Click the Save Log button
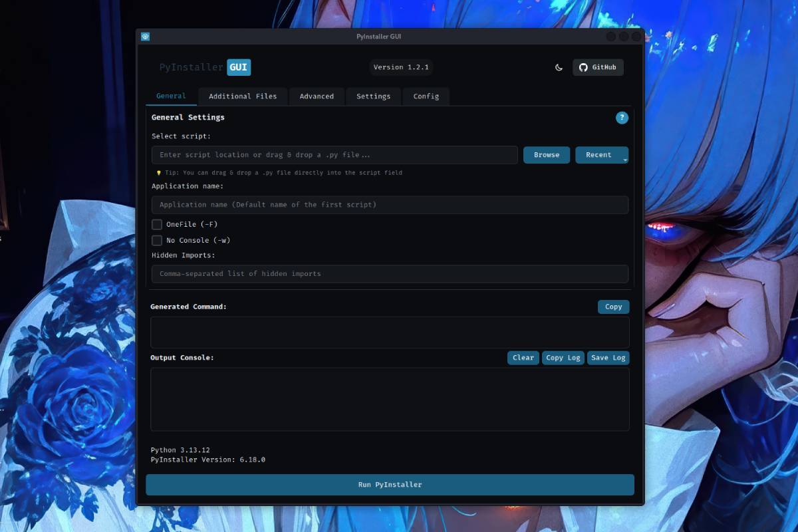Image resolution: width=798 pixels, height=532 pixels. [x=608, y=358]
